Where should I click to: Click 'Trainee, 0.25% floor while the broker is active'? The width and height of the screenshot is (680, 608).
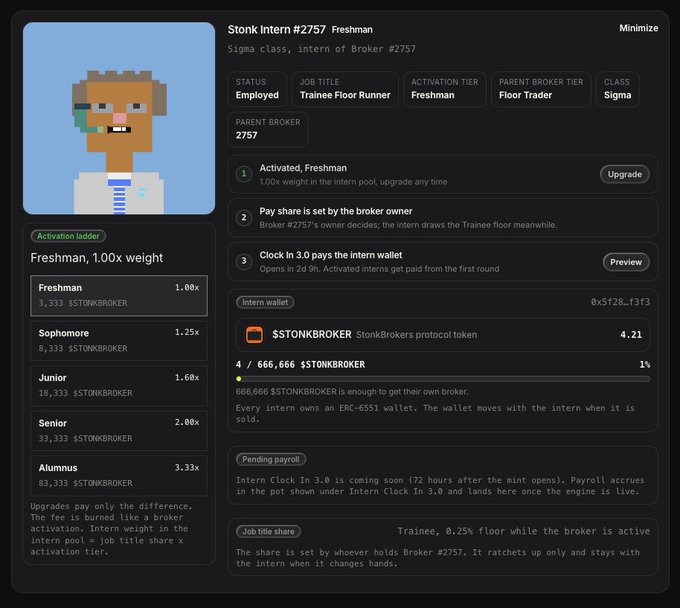pyautogui.click(x=523, y=531)
